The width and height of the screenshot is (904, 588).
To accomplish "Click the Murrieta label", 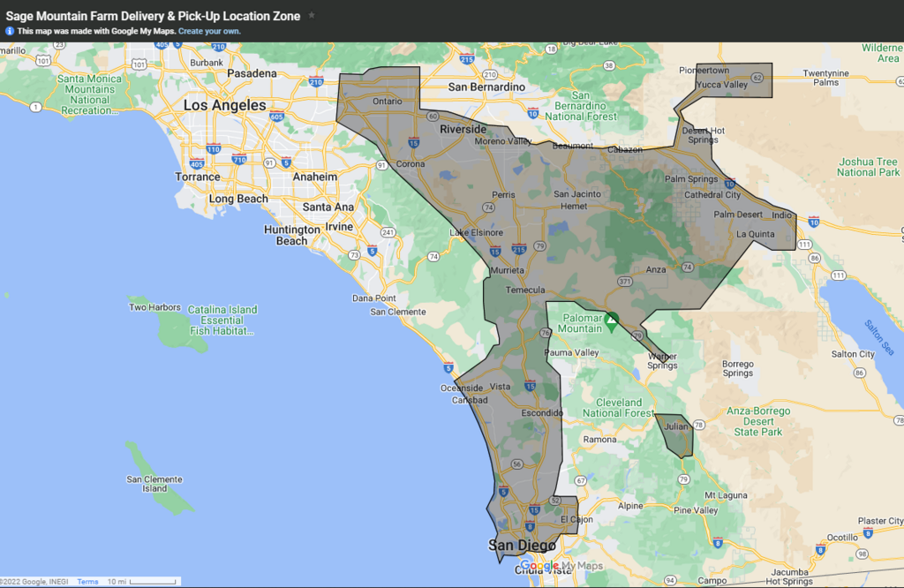I will pyautogui.click(x=508, y=270).
